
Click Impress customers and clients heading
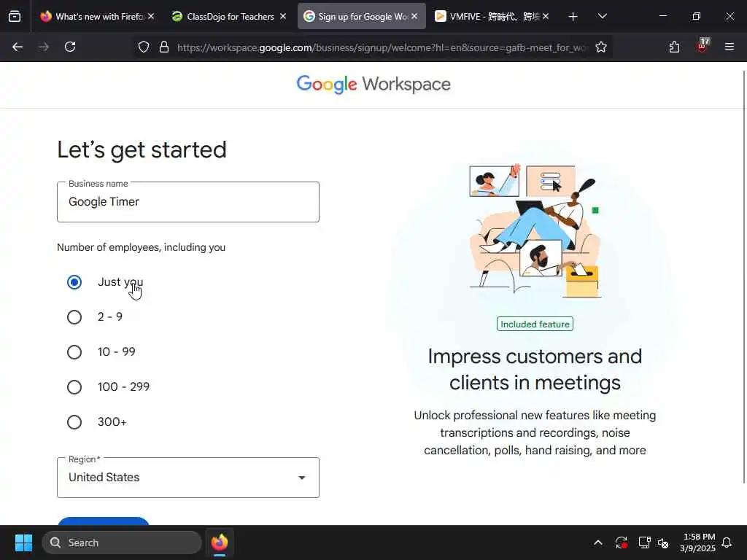(535, 370)
